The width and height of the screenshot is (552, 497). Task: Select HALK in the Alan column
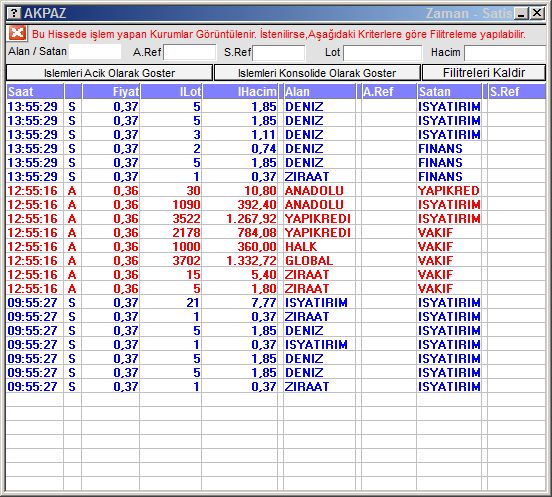point(301,246)
